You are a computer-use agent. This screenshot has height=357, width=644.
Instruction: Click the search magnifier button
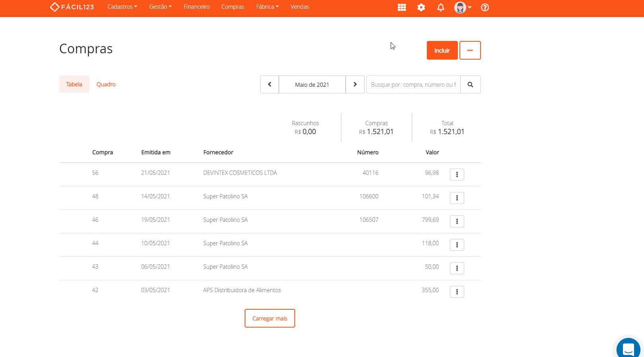click(470, 85)
